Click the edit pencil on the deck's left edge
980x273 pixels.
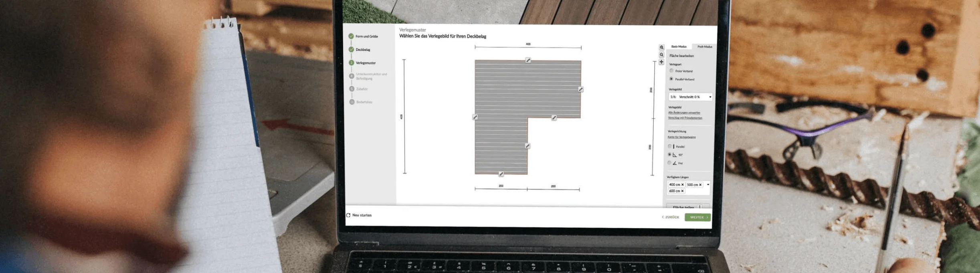[x=475, y=117]
